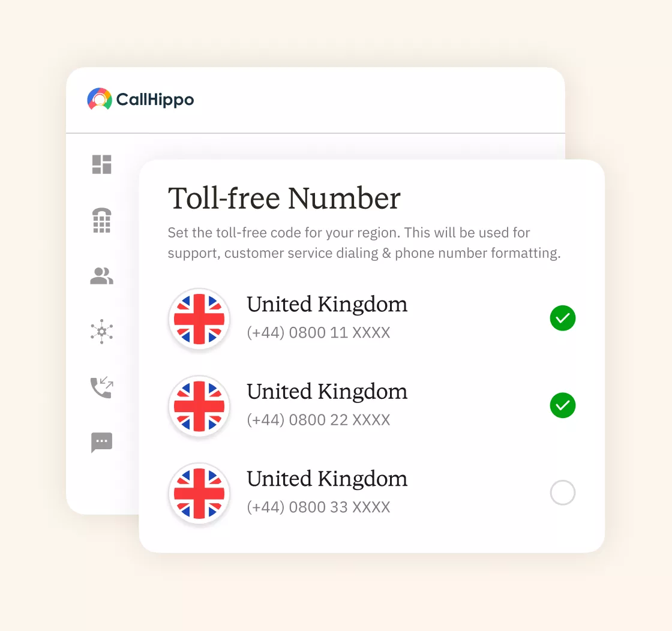The height and width of the screenshot is (631, 672).
Task: Open the Contacts section in the sidebar
Action: coord(102,276)
